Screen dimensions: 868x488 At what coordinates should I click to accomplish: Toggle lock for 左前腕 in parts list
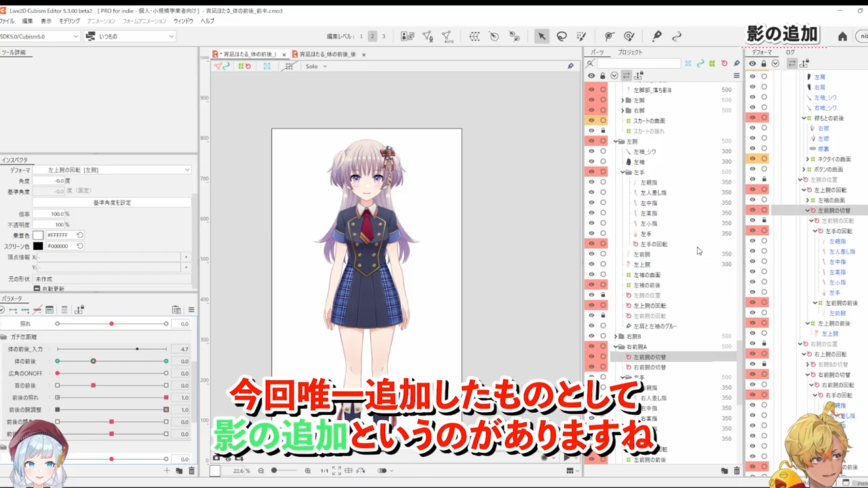tap(603, 254)
